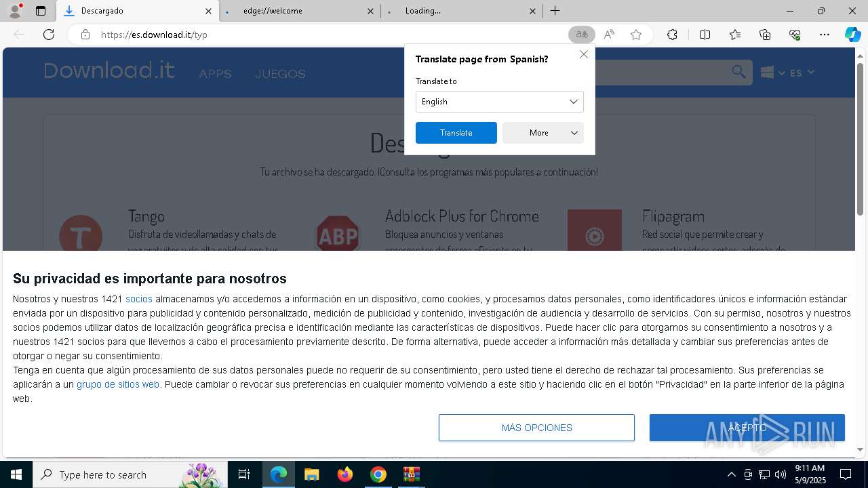Open Split screen icon
Screen dimensions: 868x488
click(x=705, y=35)
